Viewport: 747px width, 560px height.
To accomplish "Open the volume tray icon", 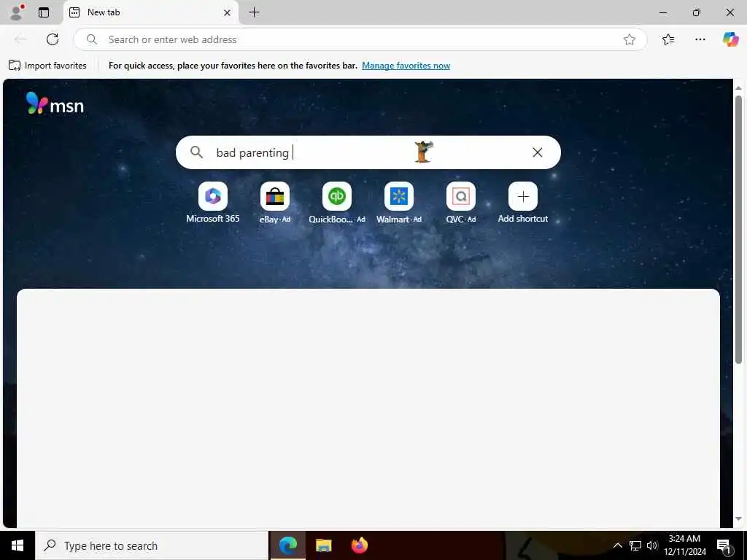I will click(652, 545).
